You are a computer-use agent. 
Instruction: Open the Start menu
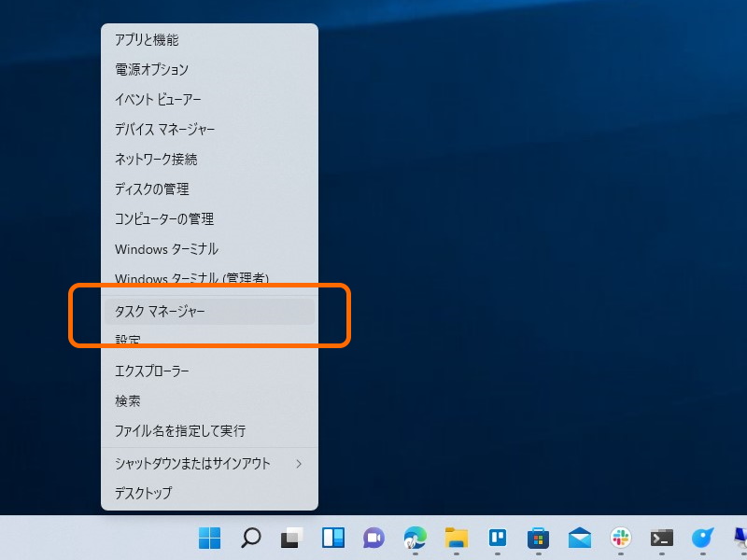[x=209, y=539]
